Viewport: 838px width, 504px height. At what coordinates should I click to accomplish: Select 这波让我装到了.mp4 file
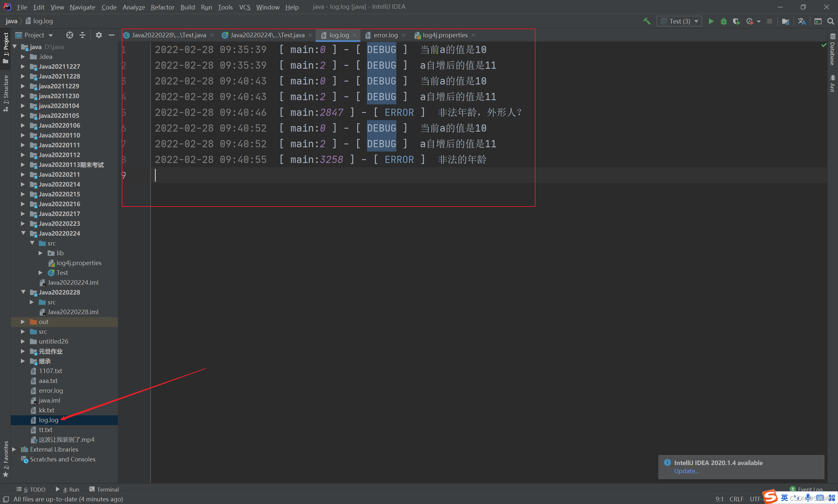pos(66,440)
